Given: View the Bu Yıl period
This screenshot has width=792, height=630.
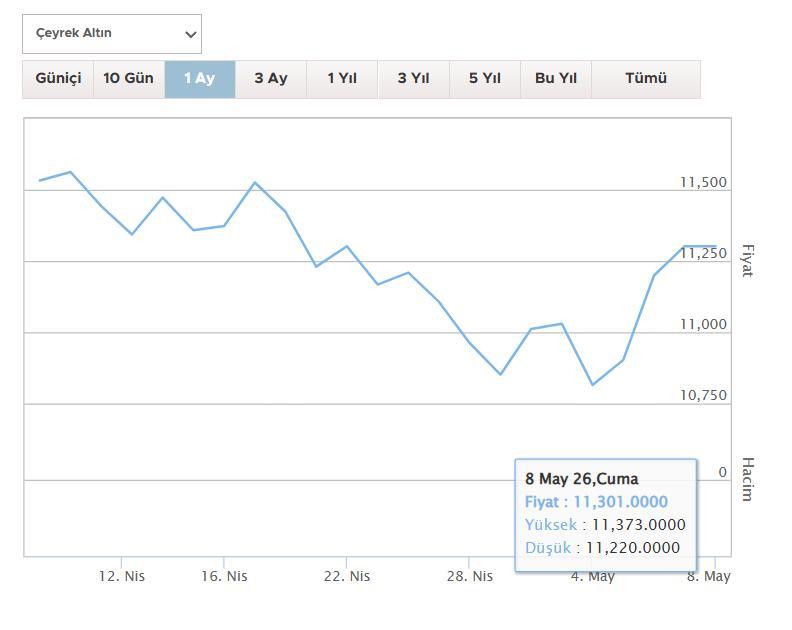Looking at the screenshot, I should click(x=556, y=79).
